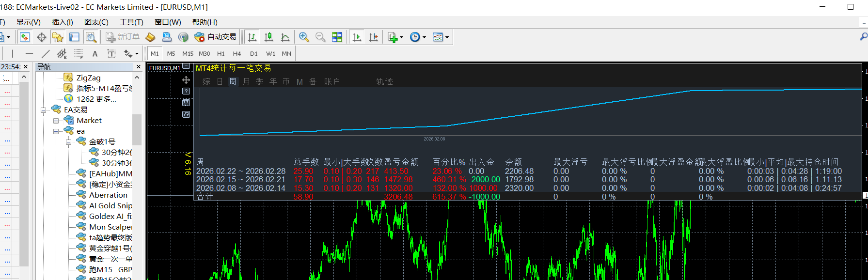Open the 工具(T) menu
The width and height of the screenshot is (868, 280).
(x=131, y=22)
